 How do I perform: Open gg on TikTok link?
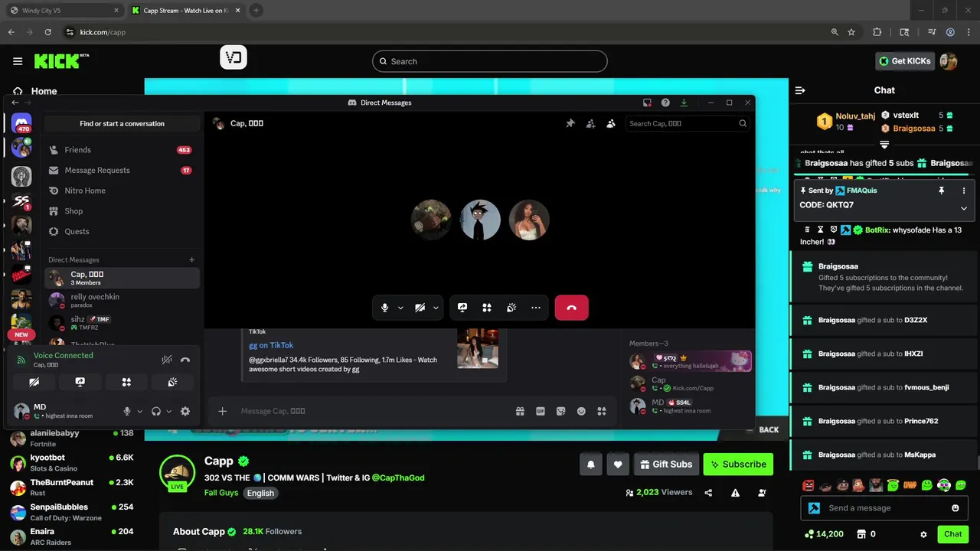click(271, 345)
